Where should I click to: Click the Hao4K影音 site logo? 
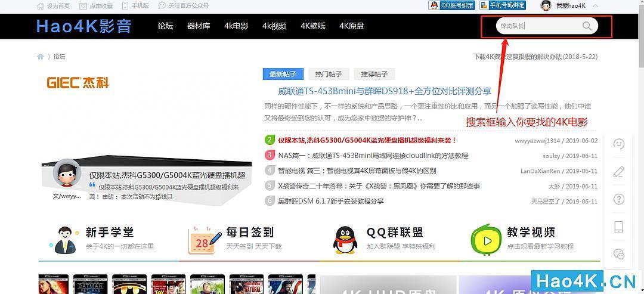pos(84,26)
